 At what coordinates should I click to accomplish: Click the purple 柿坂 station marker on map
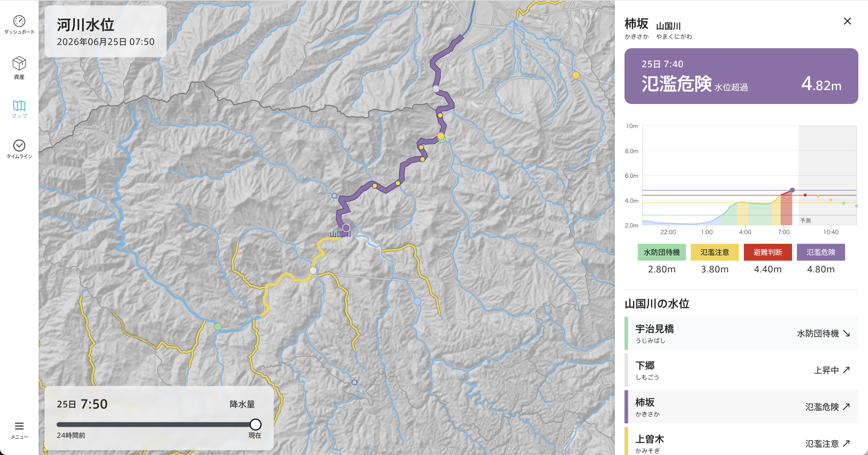click(346, 228)
